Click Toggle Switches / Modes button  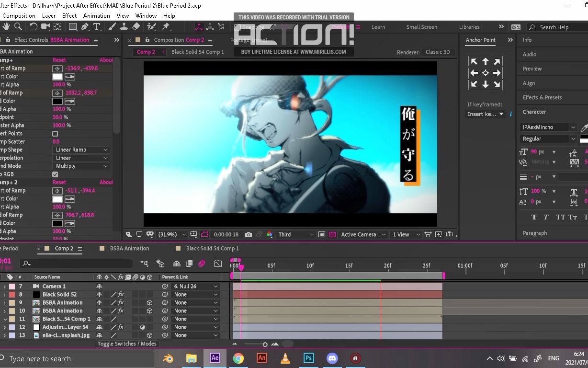pyautogui.click(x=127, y=344)
